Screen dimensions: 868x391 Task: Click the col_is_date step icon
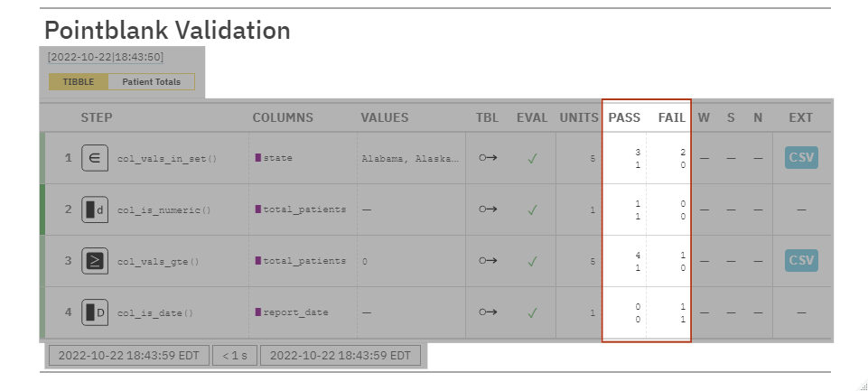click(x=94, y=312)
